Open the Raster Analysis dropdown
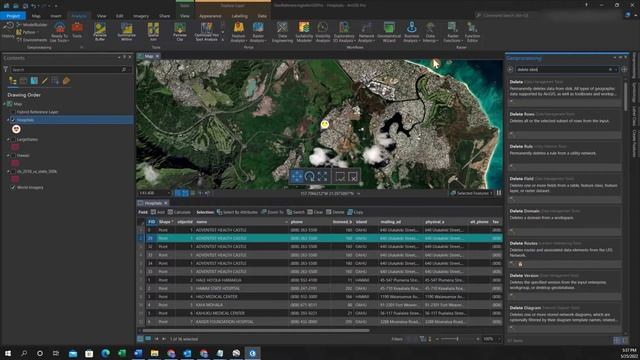The image size is (640, 360). coord(258,32)
